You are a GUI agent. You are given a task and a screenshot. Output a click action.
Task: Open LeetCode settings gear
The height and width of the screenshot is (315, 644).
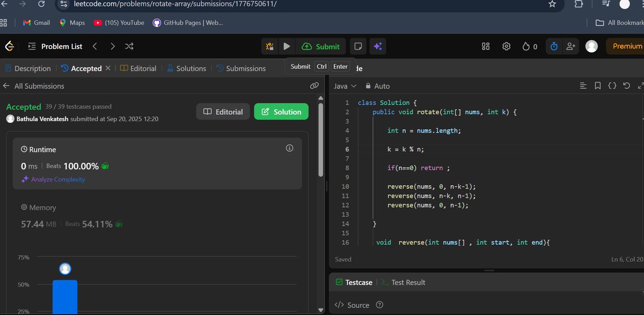pyautogui.click(x=506, y=47)
